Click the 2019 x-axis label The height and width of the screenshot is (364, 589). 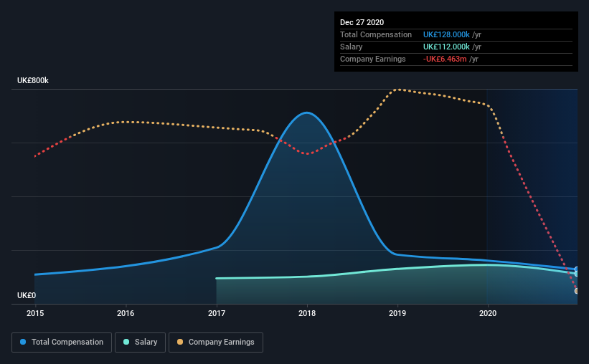pos(397,313)
